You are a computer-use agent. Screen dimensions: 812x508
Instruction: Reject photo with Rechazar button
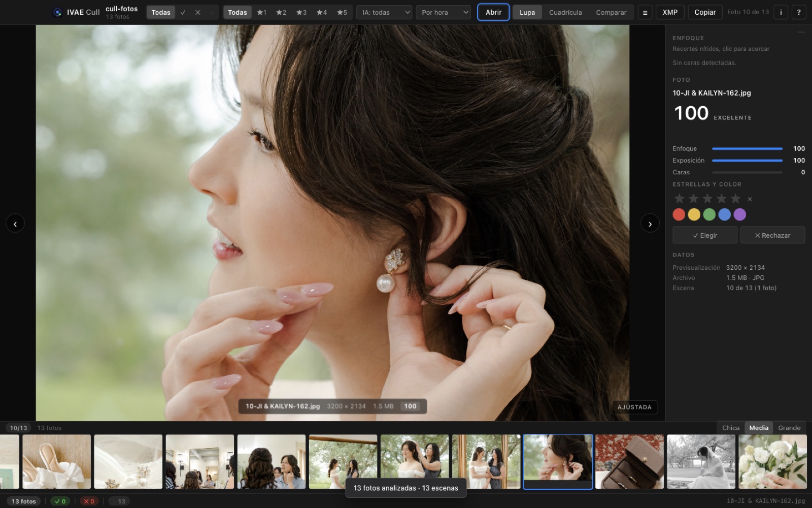(x=772, y=235)
